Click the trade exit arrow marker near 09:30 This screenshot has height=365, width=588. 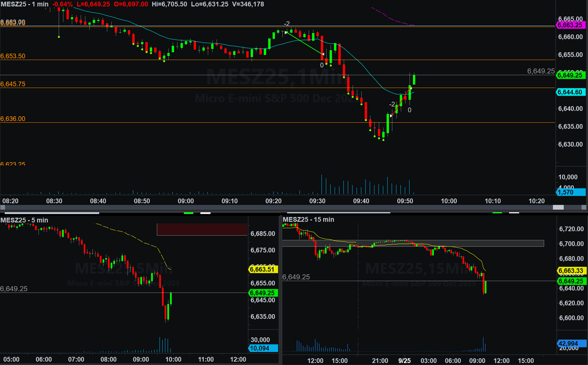click(323, 54)
